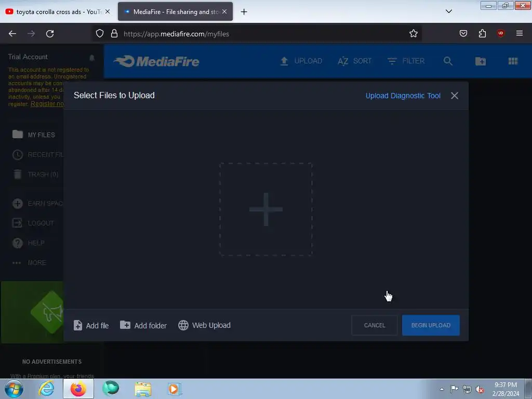The height and width of the screenshot is (399, 532).
Task: Click the site security padlock icon
Action: [x=114, y=34]
